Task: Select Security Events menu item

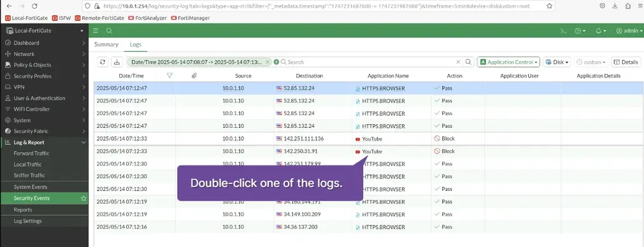Action: pos(44,198)
